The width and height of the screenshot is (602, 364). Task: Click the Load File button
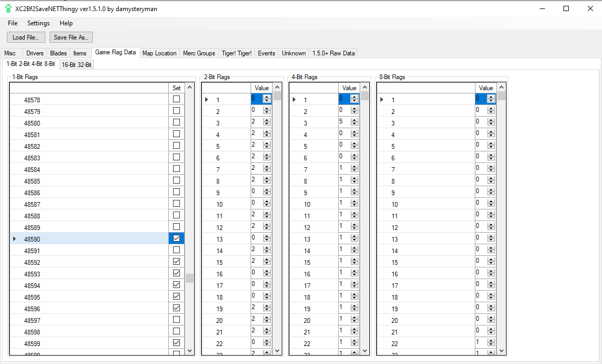[26, 37]
